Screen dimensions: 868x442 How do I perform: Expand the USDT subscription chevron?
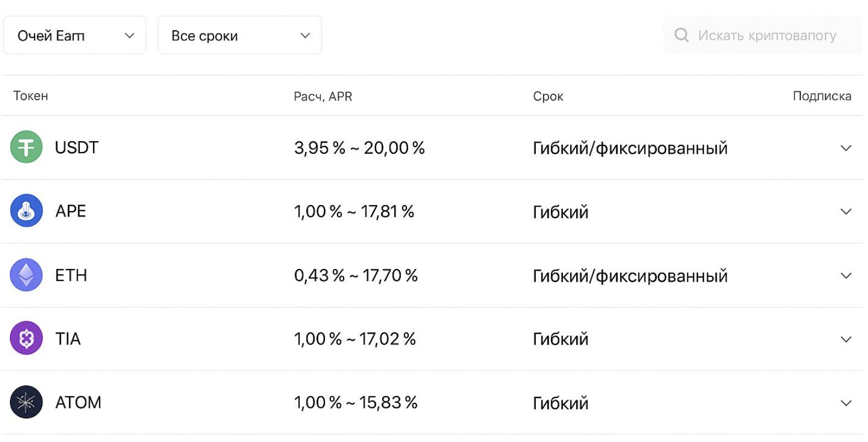(x=845, y=148)
